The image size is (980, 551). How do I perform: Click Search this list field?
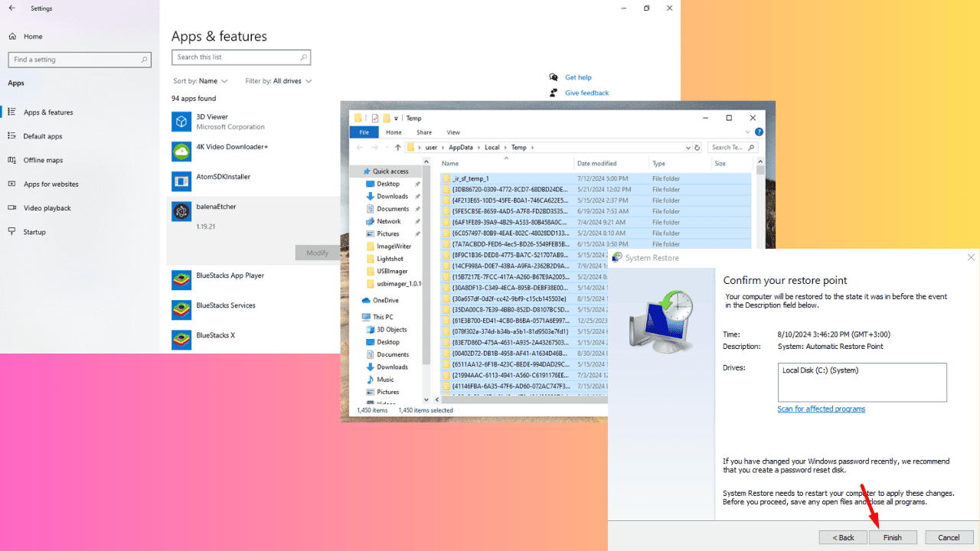point(241,57)
